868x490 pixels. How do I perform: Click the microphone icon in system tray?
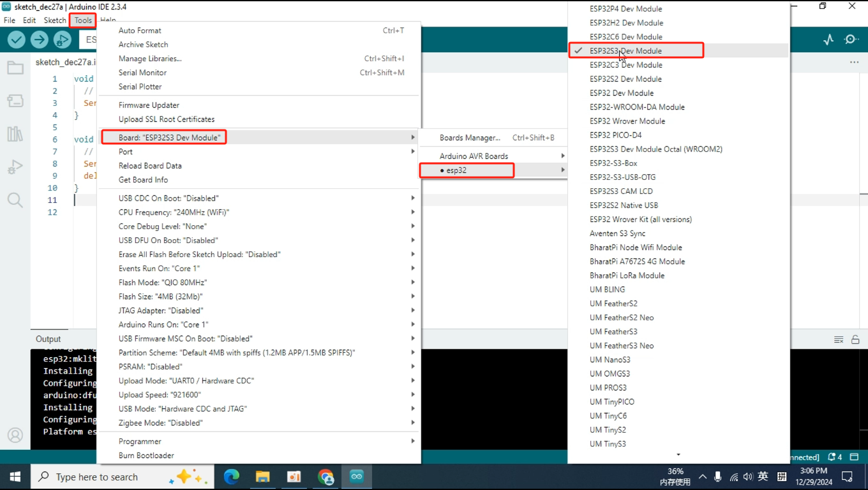click(718, 477)
